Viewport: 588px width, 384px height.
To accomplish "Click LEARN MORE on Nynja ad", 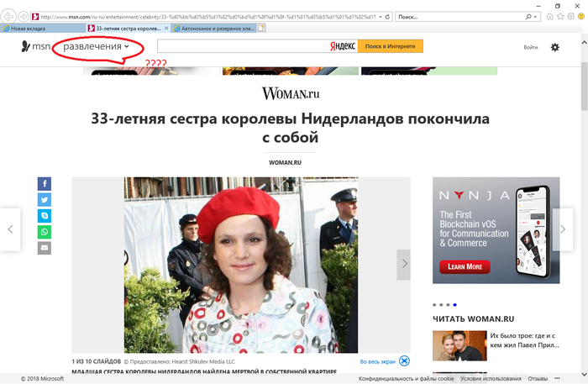I will click(x=465, y=266).
